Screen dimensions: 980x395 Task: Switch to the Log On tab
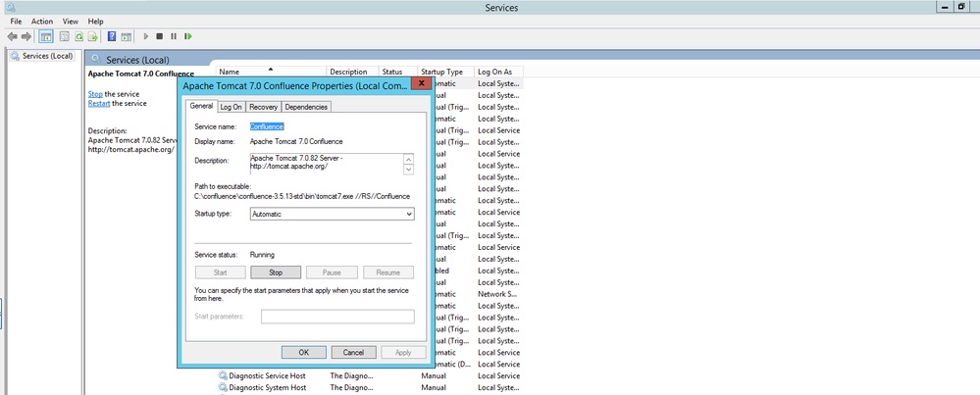(231, 107)
